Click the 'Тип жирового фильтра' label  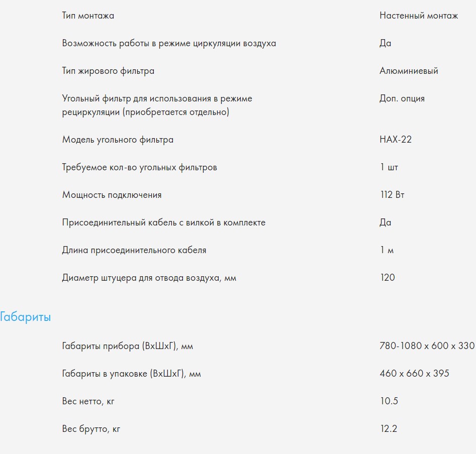click(x=108, y=71)
